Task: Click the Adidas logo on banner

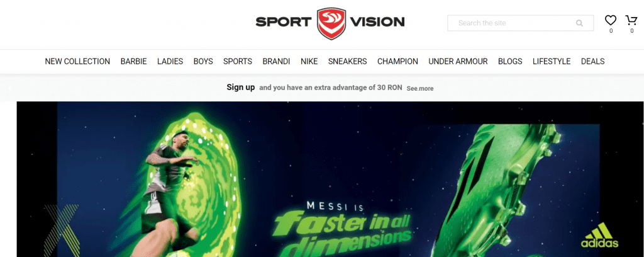Action: (x=599, y=236)
